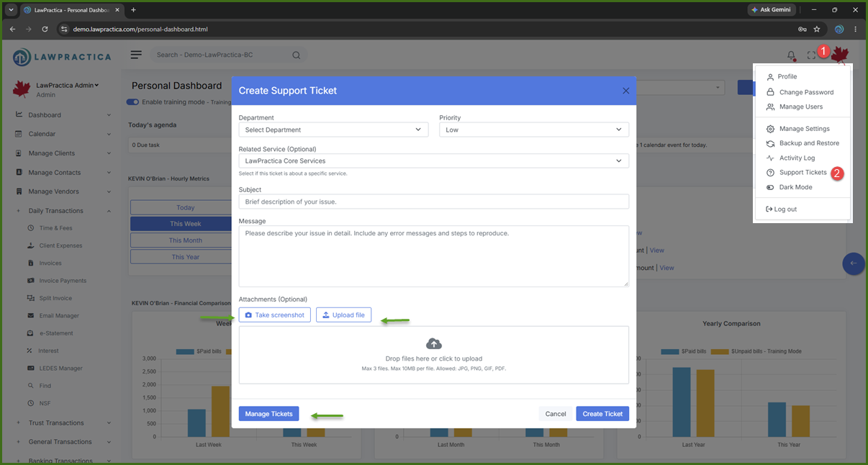Click the Subject input field
868x465 pixels.
pos(434,202)
